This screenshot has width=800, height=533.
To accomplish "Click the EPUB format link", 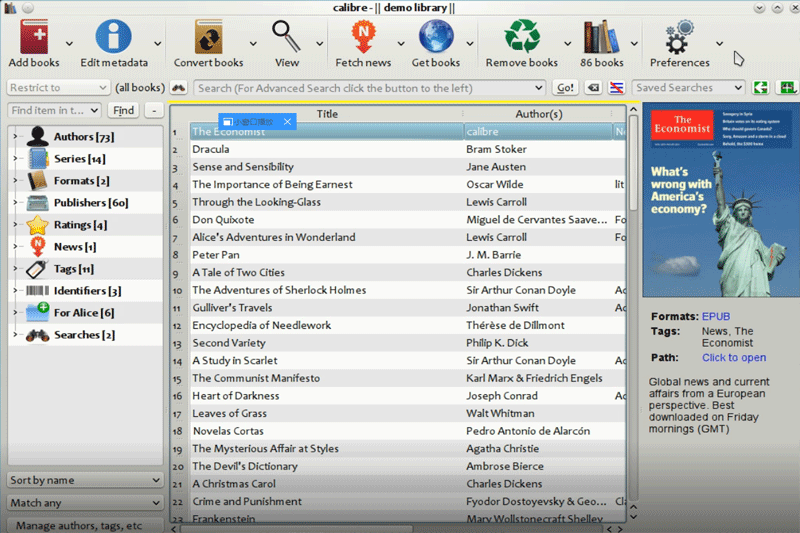I will point(716,317).
